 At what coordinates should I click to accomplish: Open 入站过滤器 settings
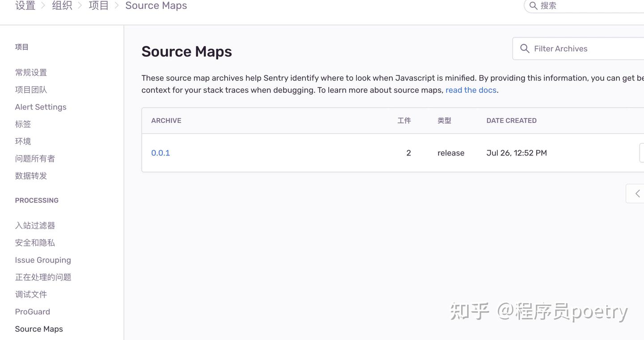point(35,226)
